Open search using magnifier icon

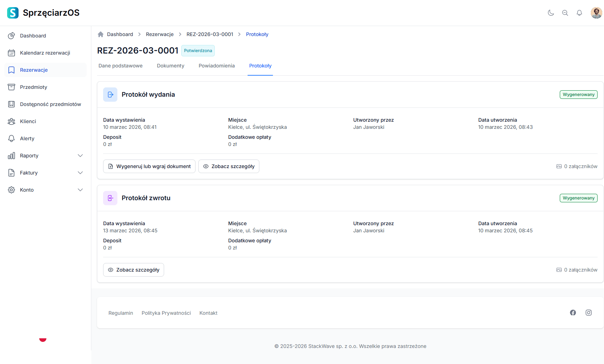(x=565, y=13)
